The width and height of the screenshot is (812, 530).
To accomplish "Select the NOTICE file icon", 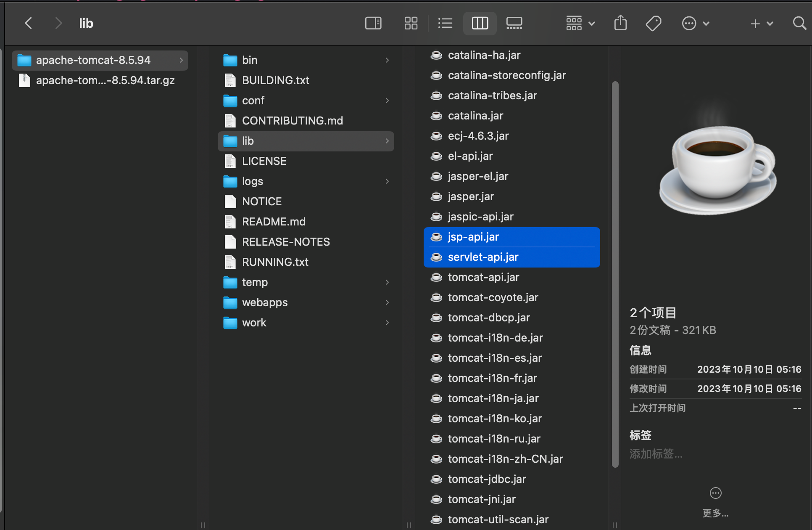I will (230, 201).
